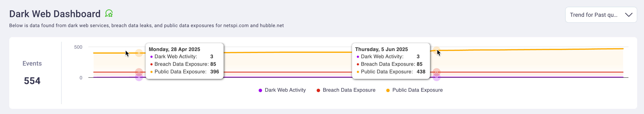The image size is (644, 114).
Task: Open the Trend for Past quarter dropdown
Action: [601, 15]
